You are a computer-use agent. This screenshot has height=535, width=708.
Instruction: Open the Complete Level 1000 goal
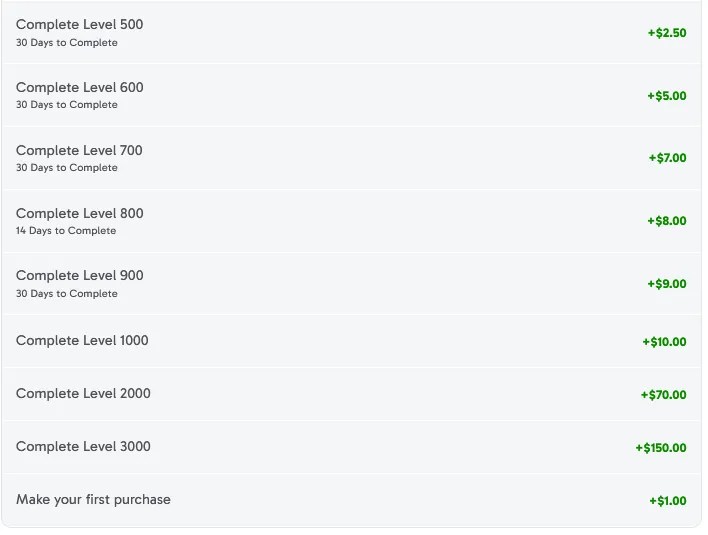point(82,340)
